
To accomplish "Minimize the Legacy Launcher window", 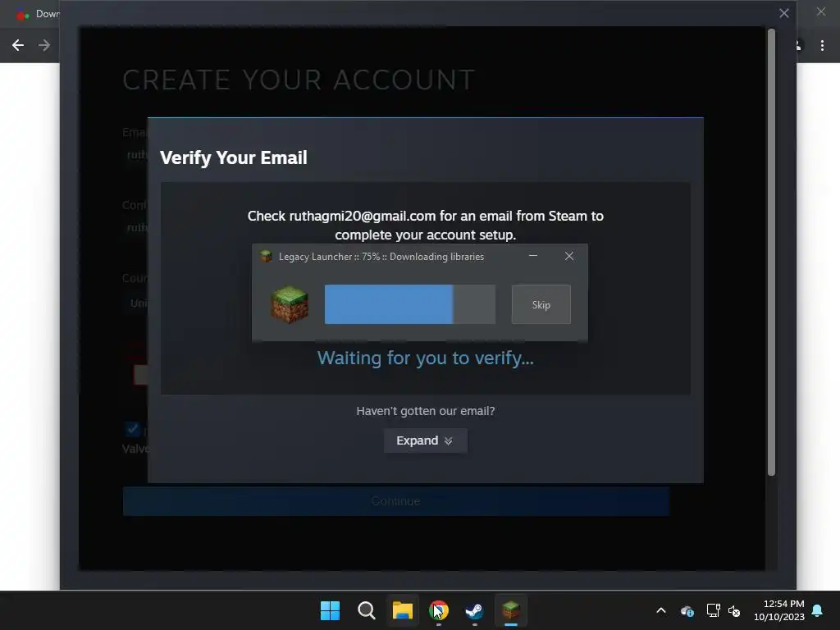I will (533, 256).
